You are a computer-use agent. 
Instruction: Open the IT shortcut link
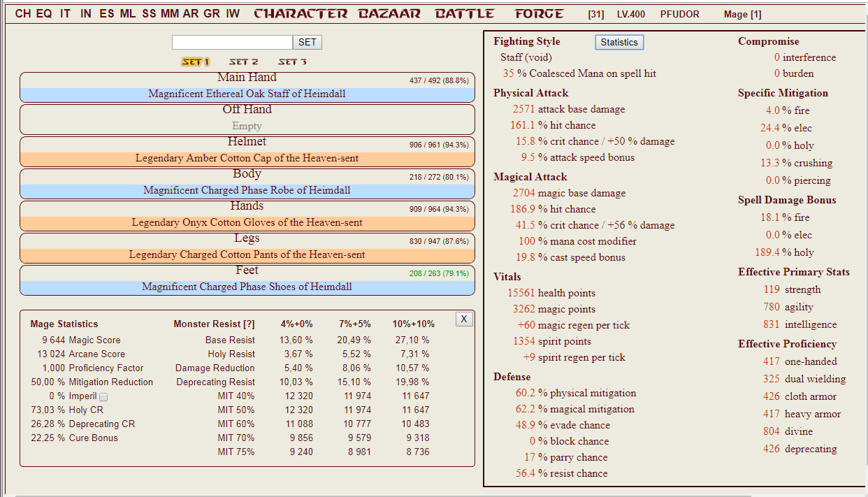point(65,13)
